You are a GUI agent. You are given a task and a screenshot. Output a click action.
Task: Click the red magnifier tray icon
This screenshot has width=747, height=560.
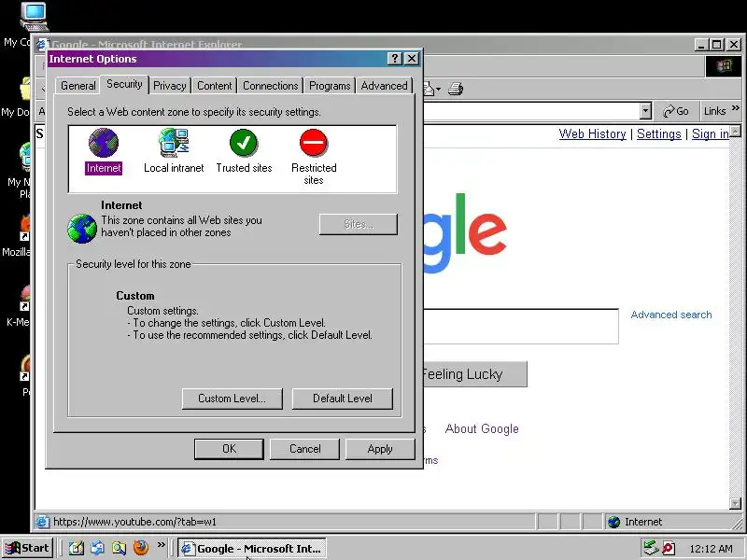pyautogui.click(x=669, y=549)
